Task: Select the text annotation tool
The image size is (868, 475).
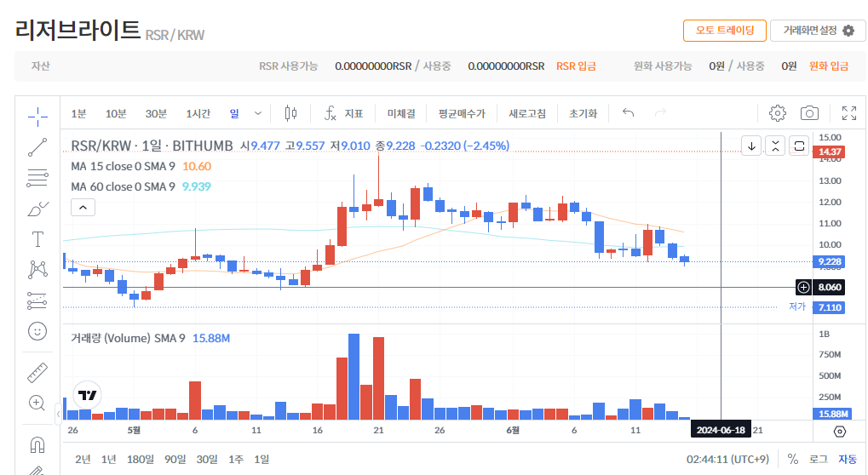Action: [37, 239]
